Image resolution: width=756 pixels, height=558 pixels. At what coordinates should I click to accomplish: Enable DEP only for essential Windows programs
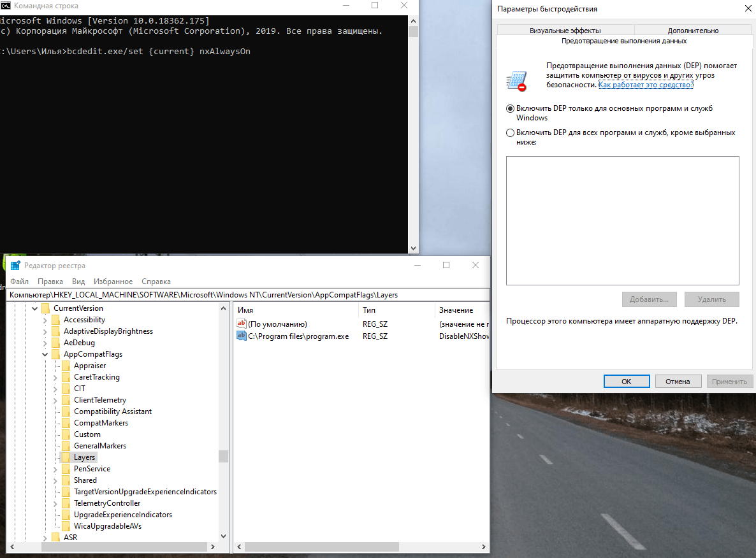(510, 109)
